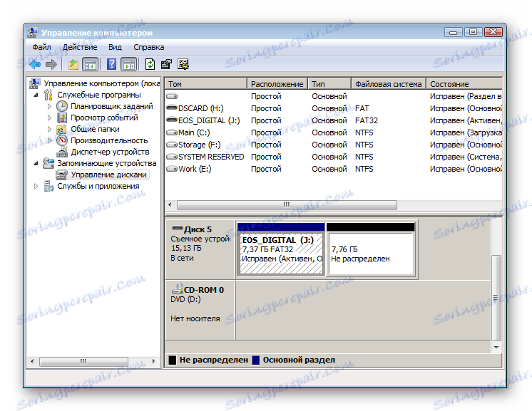This screenshot has height=411, width=532.
Task: Click the Services and Applications icon
Action: [49, 187]
